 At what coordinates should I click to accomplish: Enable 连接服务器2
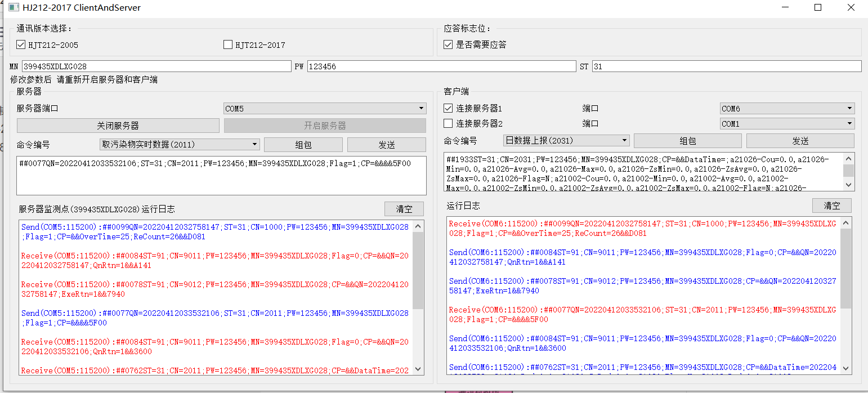448,123
